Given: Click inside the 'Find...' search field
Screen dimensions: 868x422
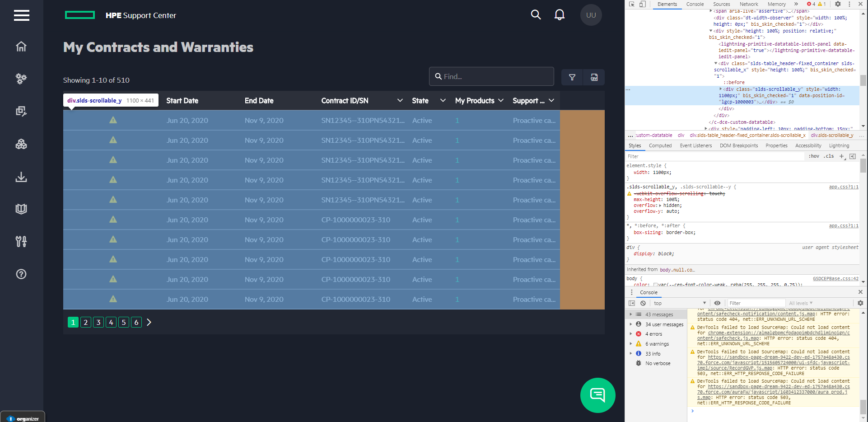Looking at the screenshot, I should point(491,76).
